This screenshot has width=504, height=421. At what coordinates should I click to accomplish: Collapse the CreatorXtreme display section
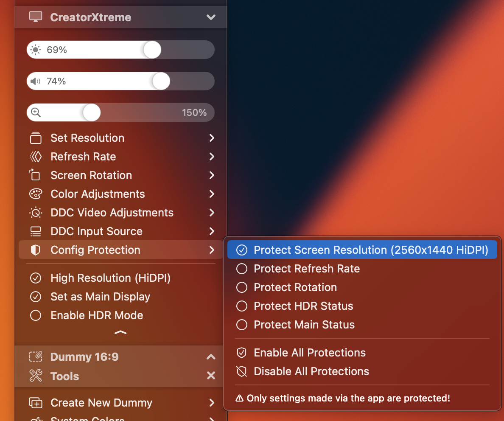tap(211, 17)
